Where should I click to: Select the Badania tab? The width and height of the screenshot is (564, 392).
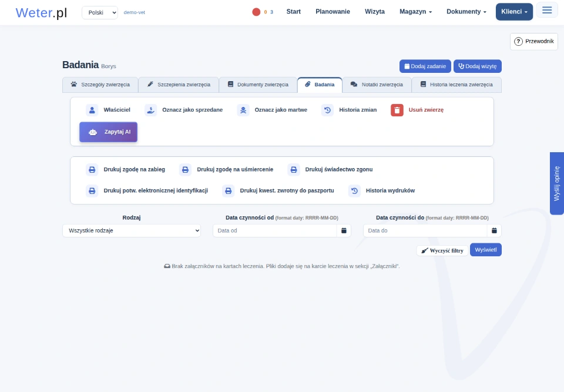pyautogui.click(x=320, y=85)
